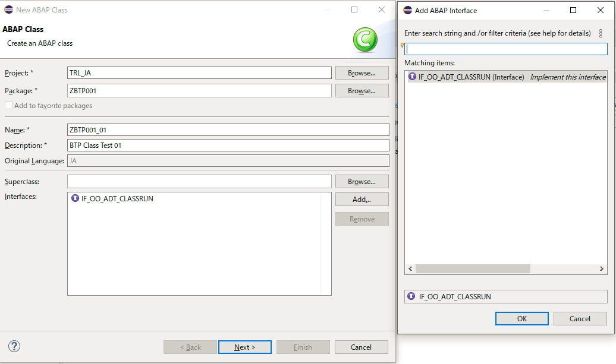Browse for a Superclass
Viewport: 616px width, 364px height.
(362, 181)
